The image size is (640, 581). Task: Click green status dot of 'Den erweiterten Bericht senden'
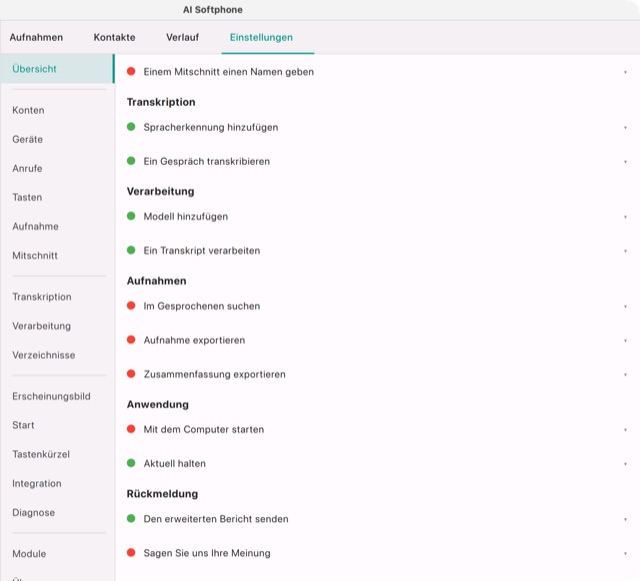point(131,519)
